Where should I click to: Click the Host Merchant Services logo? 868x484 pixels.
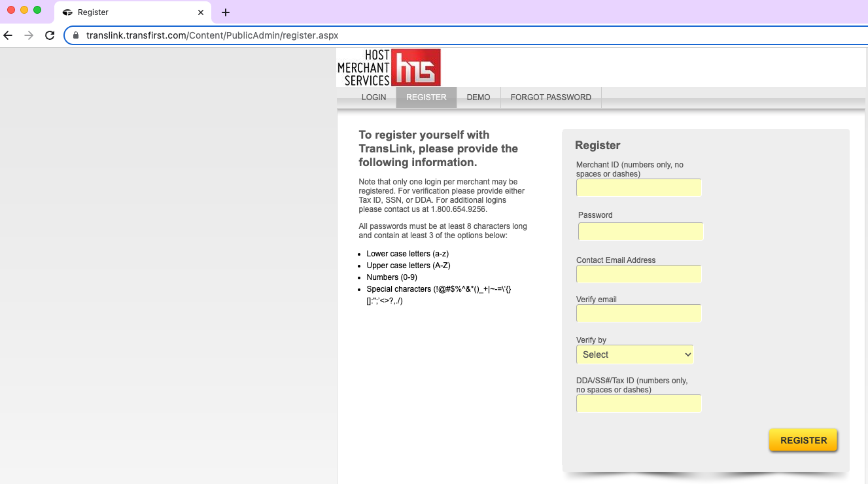point(389,67)
